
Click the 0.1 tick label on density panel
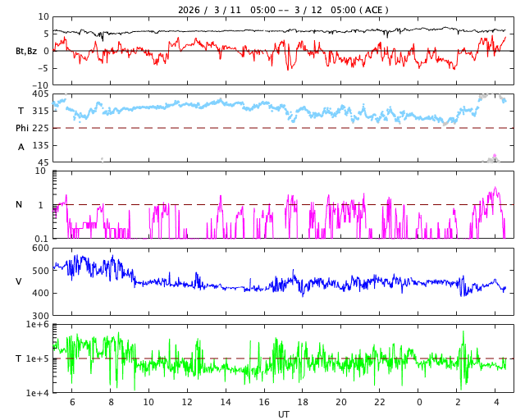click(40, 239)
